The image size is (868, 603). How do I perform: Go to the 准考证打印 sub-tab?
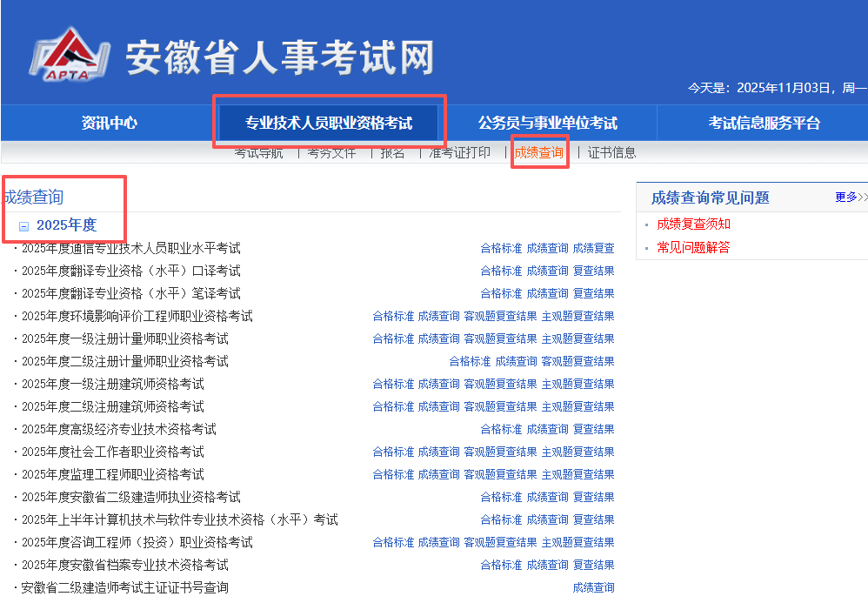coord(459,152)
